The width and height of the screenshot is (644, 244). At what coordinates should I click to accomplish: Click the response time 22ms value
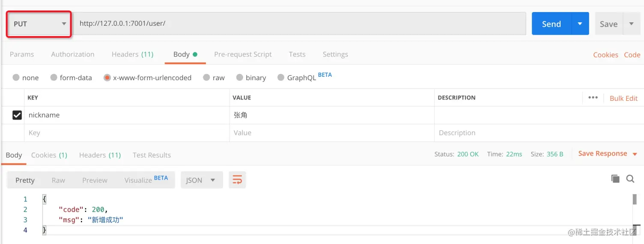514,154
